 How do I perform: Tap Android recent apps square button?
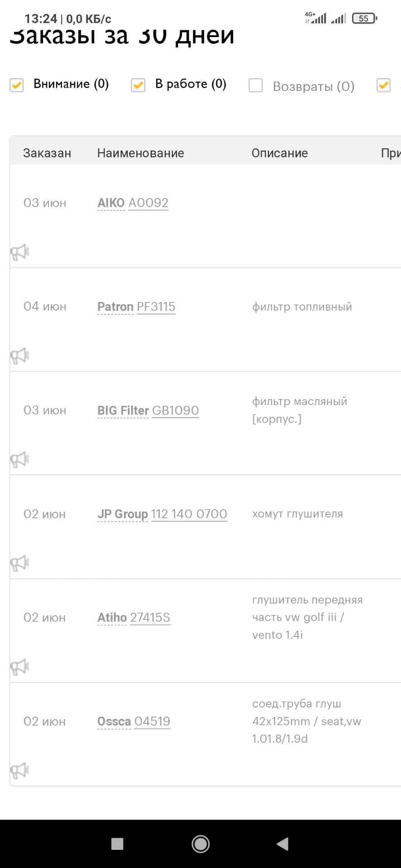tap(117, 844)
